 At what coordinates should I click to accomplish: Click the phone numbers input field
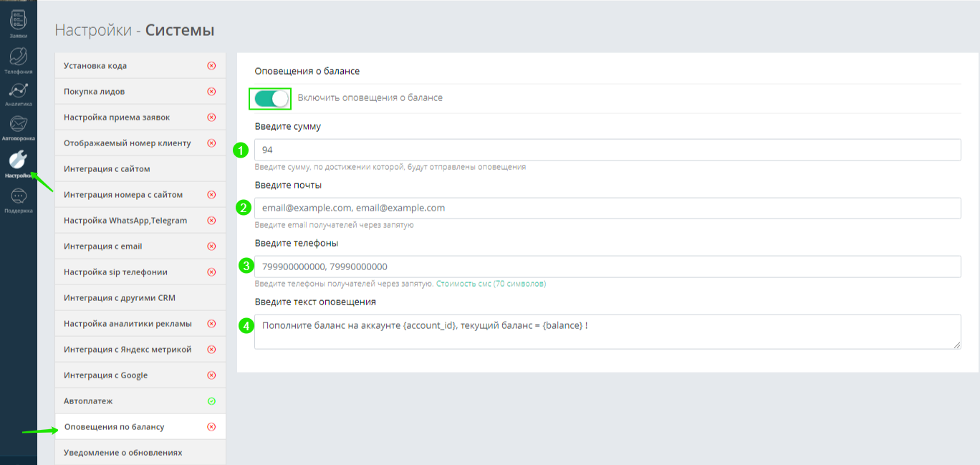pos(607,267)
